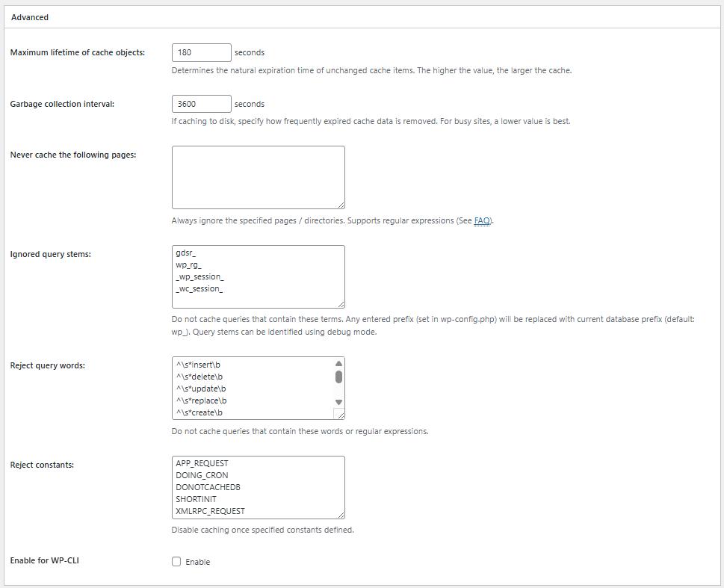This screenshot has height=588, width=724.
Task: Click the XMLRPC_REQUEST entry in Reject constants
Action: [210, 511]
